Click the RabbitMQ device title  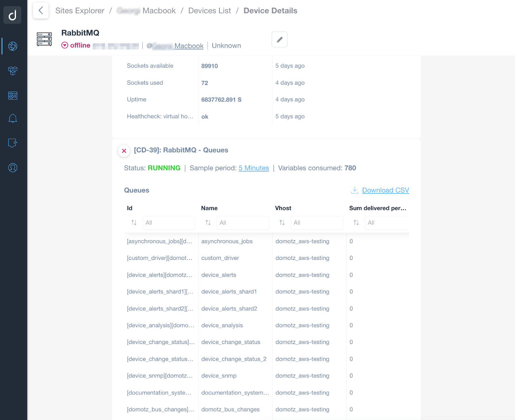[80, 33]
